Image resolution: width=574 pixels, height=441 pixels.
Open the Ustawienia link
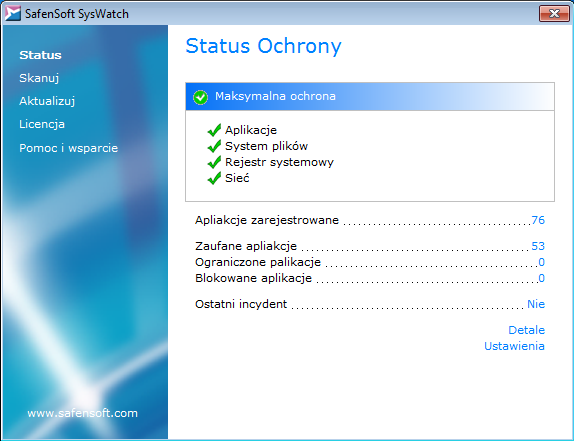(x=514, y=346)
